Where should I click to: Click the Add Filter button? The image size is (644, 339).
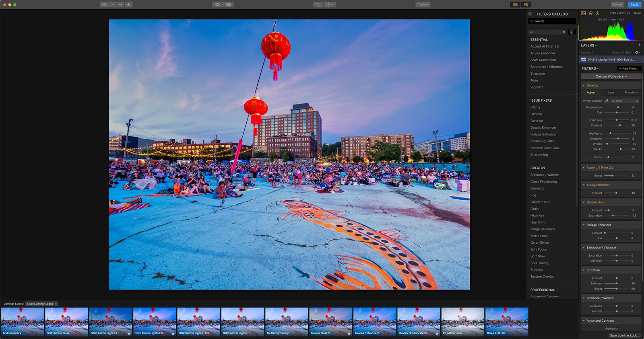tap(629, 68)
